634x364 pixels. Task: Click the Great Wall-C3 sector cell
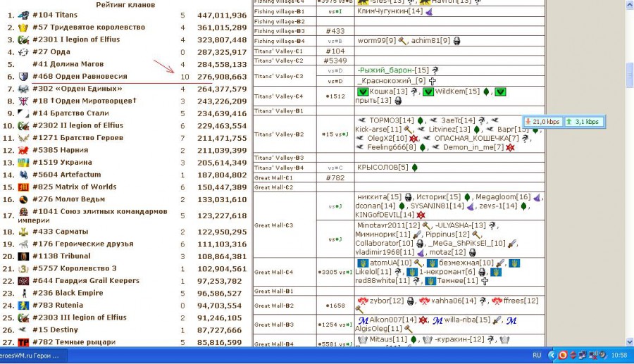tap(285, 225)
